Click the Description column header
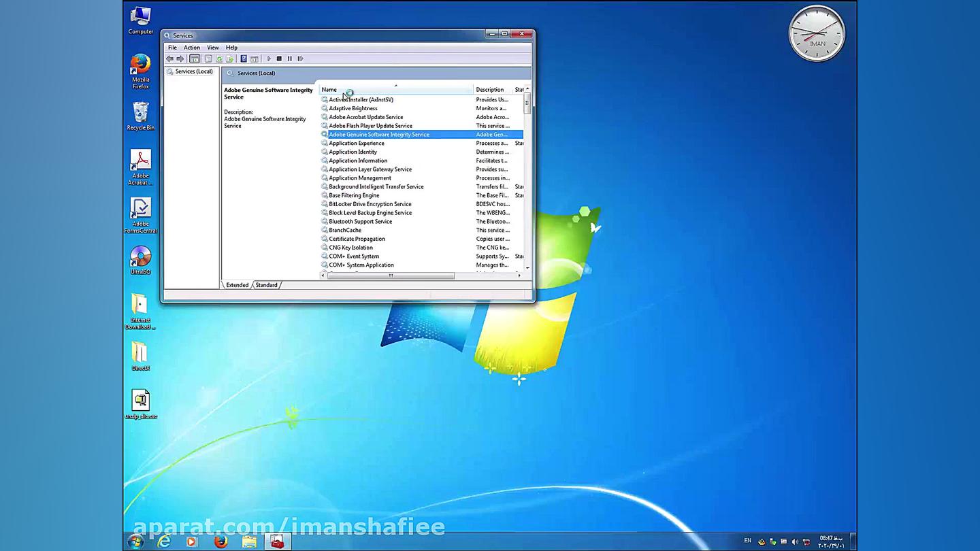This screenshot has width=980, height=551. pos(489,90)
